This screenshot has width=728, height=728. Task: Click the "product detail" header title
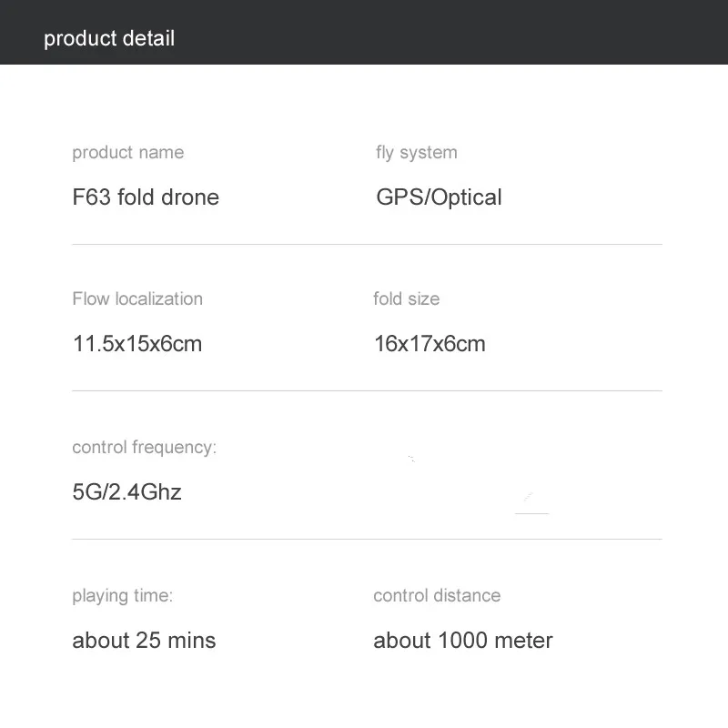[x=109, y=38]
